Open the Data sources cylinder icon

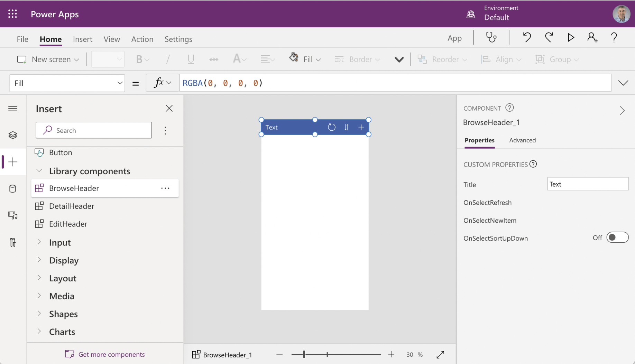tap(13, 189)
